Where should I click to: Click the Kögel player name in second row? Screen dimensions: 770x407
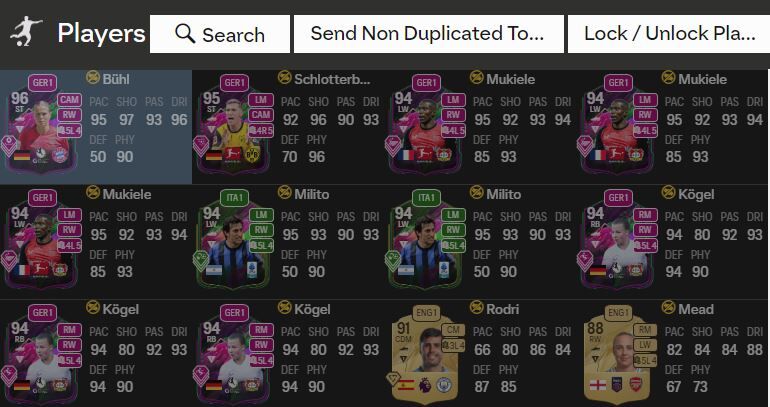pos(696,194)
